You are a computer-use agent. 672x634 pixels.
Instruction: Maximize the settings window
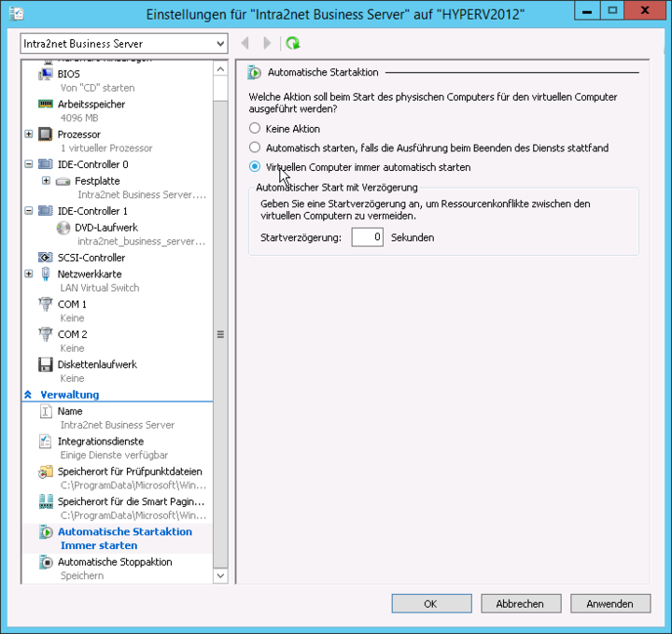tap(612, 10)
